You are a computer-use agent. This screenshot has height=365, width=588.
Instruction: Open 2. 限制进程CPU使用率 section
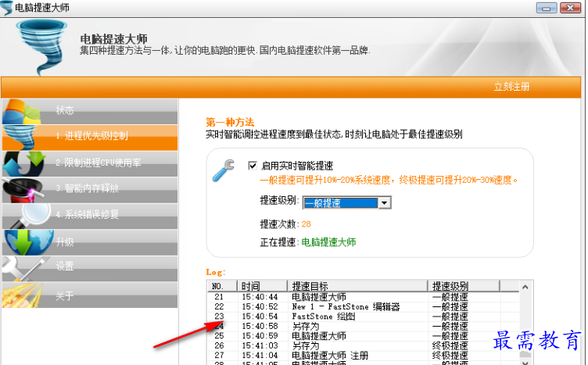pyautogui.click(x=90, y=164)
